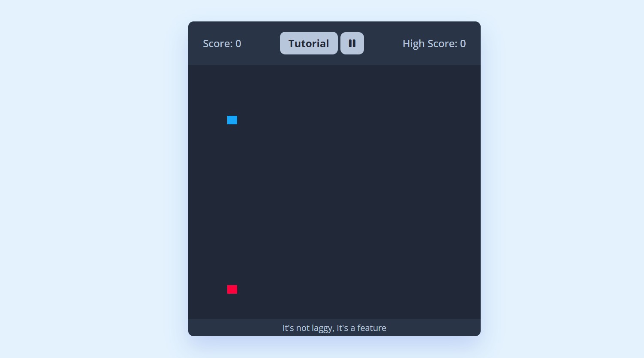Click the tagline below the game board
Screen dimensions: 644x358
334,328
